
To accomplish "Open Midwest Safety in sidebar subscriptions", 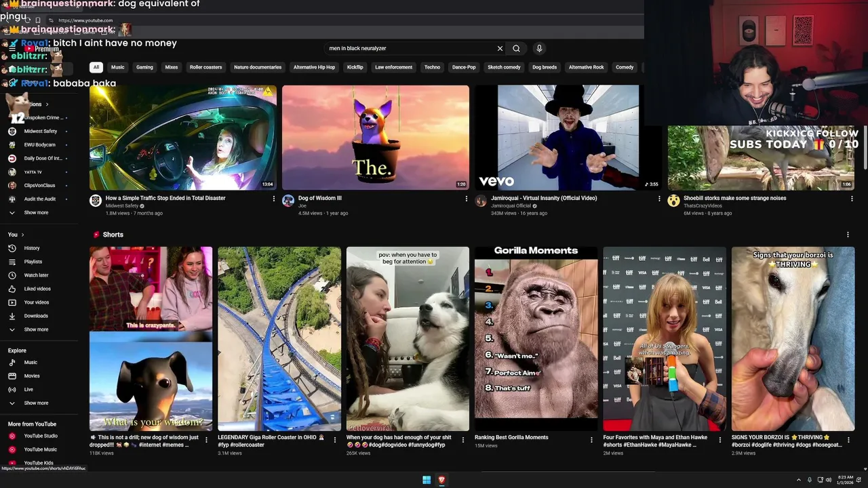I will click(41, 131).
